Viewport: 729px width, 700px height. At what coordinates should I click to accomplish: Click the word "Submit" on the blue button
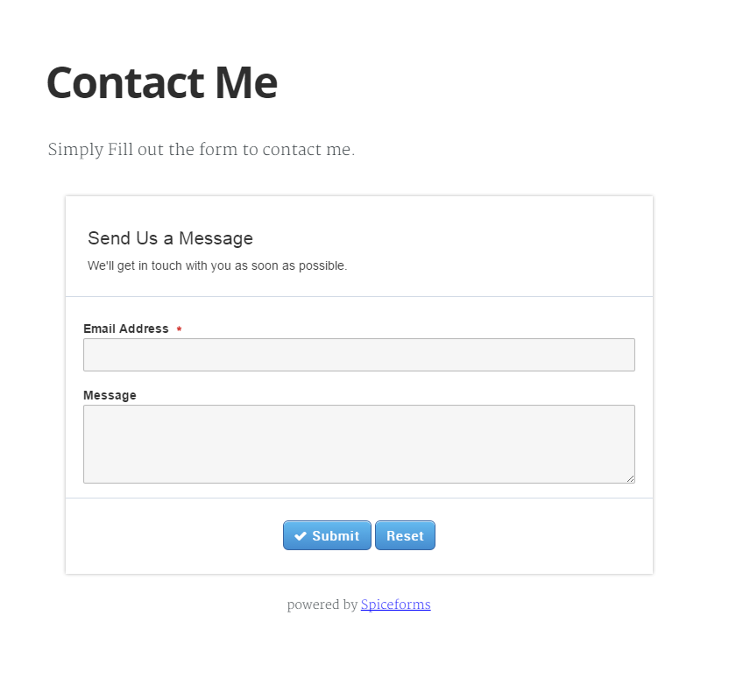point(336,536)
